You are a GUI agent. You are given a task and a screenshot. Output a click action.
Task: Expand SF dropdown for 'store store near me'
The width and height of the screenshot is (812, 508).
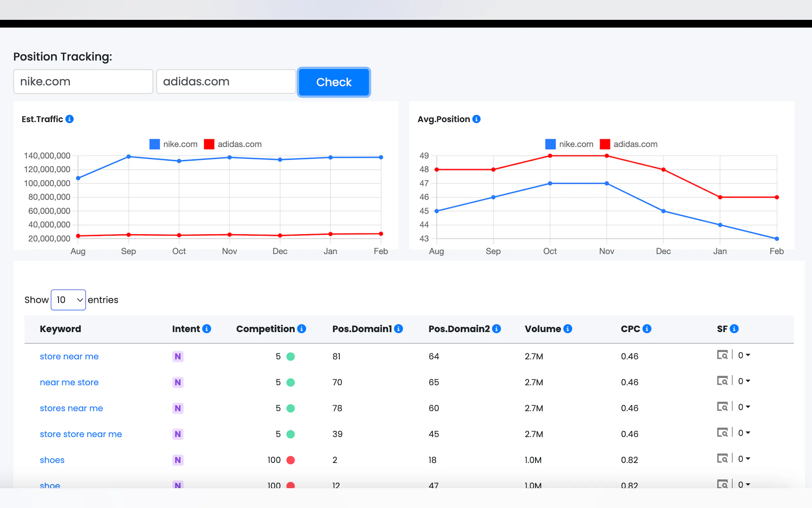(744, 433)
